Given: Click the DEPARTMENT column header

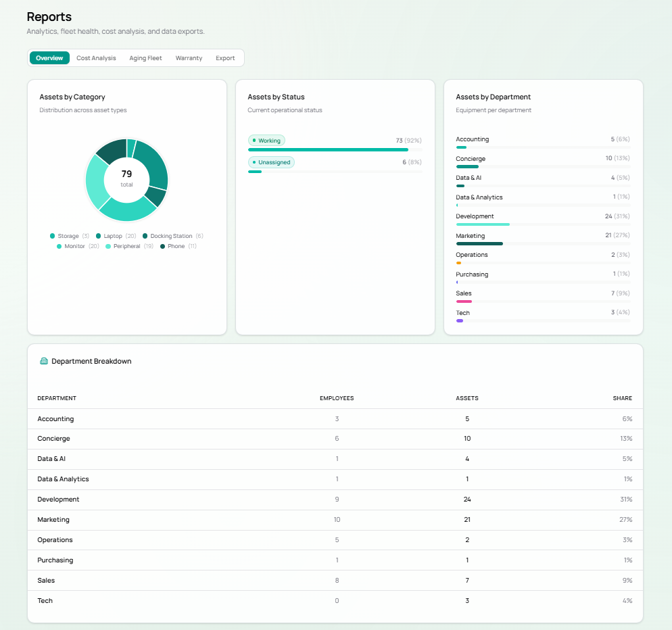Looking at the screenshot, I should [x=57, y=398].
